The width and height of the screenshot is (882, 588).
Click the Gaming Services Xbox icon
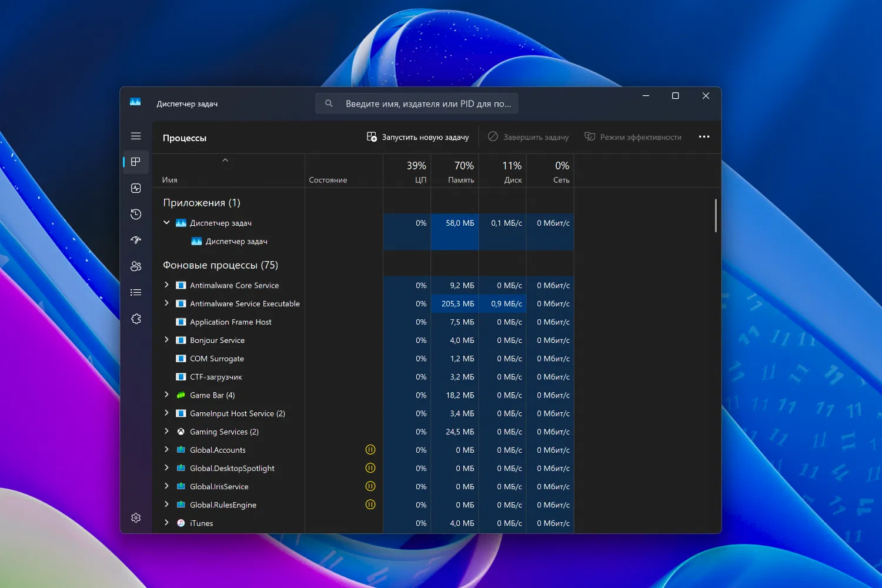[181, 432]
